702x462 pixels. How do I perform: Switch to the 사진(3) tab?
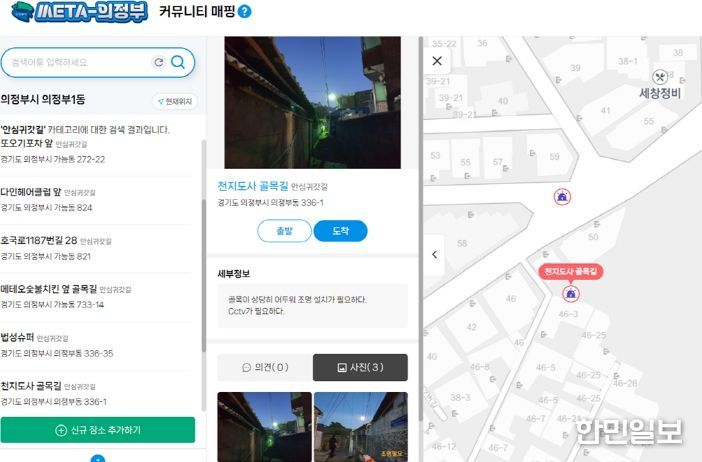360,367
